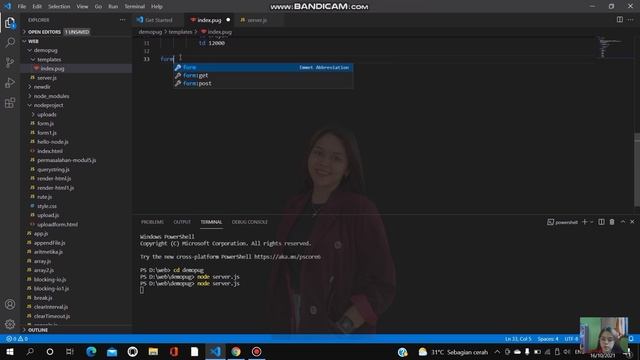Select the form:post Emmet suggestion
This screenshot has width=640, height=360.
[263, 83]
